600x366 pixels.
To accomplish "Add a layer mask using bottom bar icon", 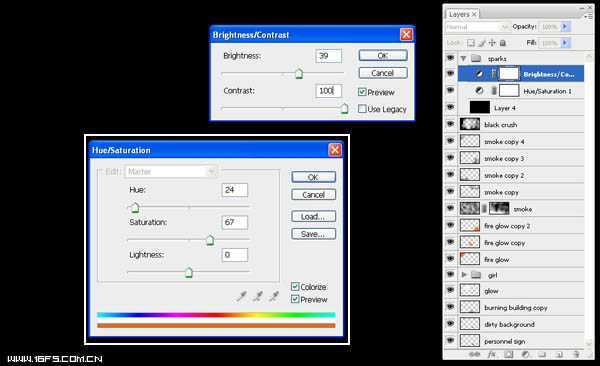I will [x=509, y=355].
